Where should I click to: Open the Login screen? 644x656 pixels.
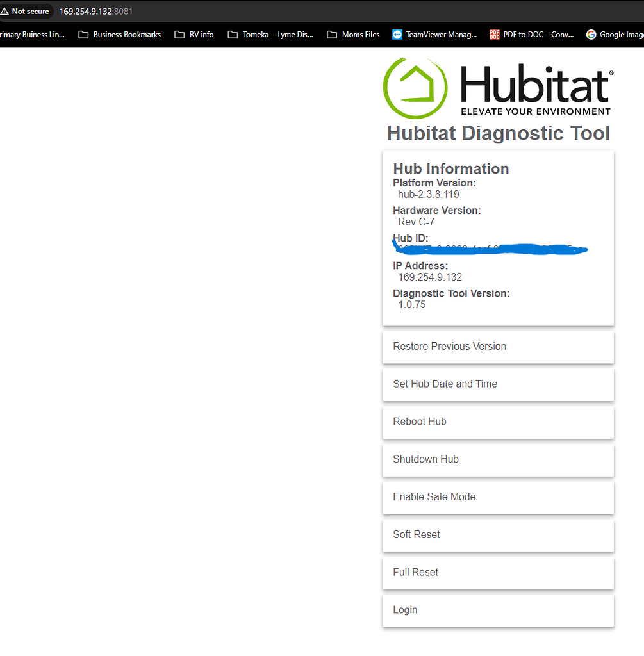(498, 610)
